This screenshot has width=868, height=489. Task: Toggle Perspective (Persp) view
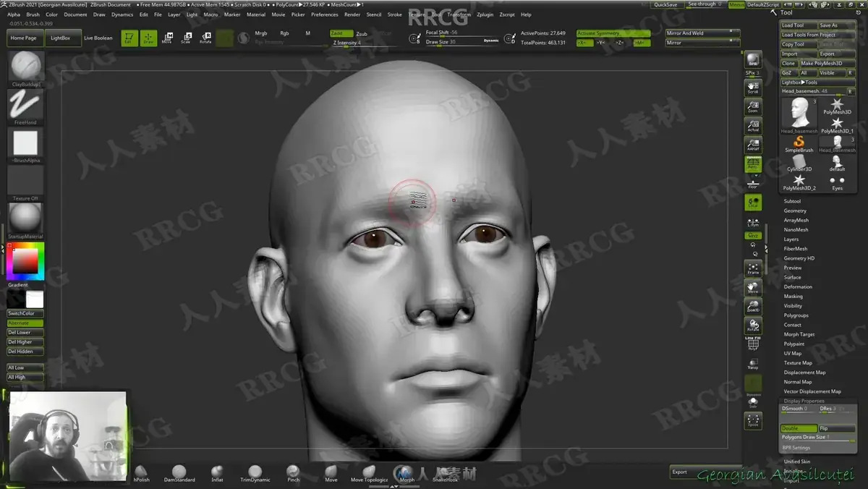click(753, 165)
